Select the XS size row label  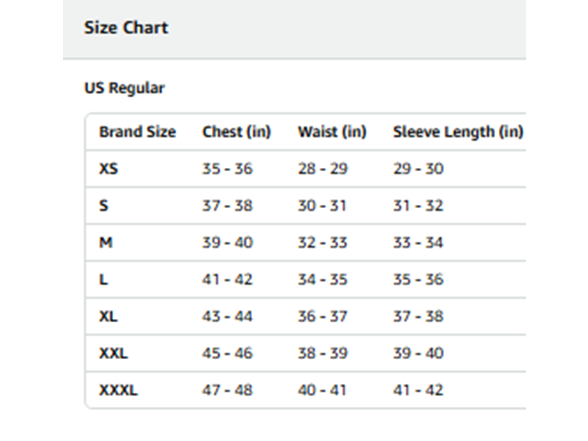108,169
